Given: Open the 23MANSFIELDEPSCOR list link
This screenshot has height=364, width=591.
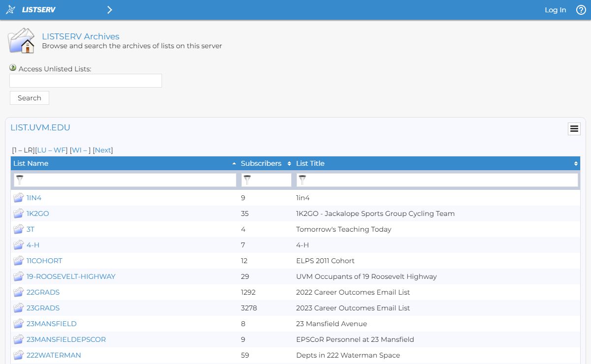Looking at the screenshot, I should tap(66, 339).
